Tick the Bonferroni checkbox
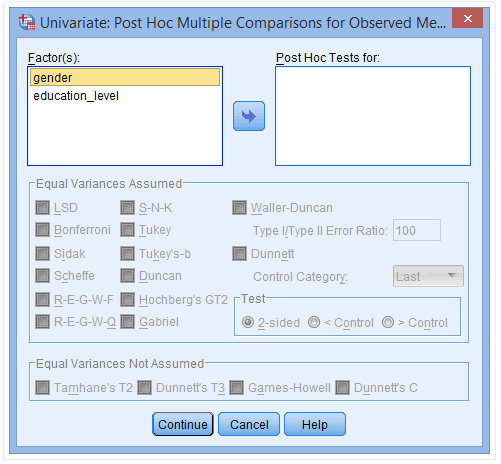The width and height of the screenshot is (501, 464). (42, 230)
